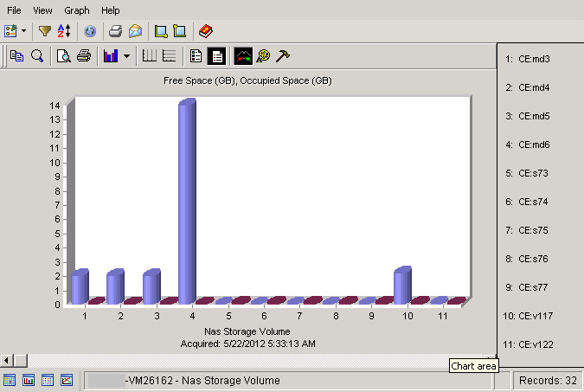
Task: Open the Help menu
Action: point(110,10)
